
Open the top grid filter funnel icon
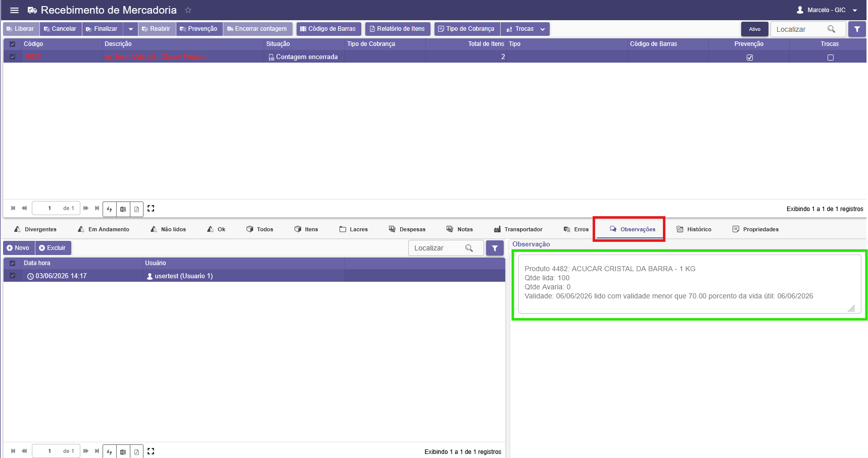point(857,29)
